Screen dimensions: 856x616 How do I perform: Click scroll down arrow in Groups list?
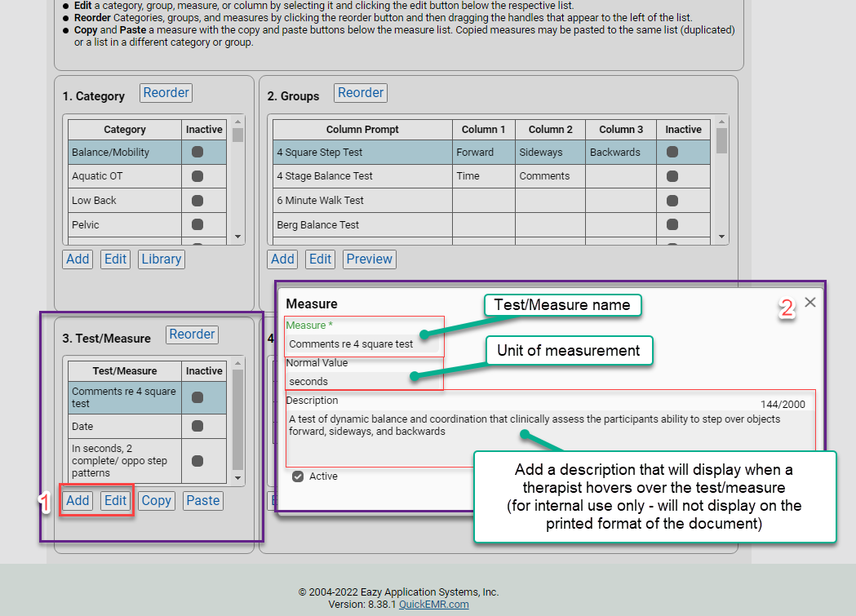tap(721, 237)
